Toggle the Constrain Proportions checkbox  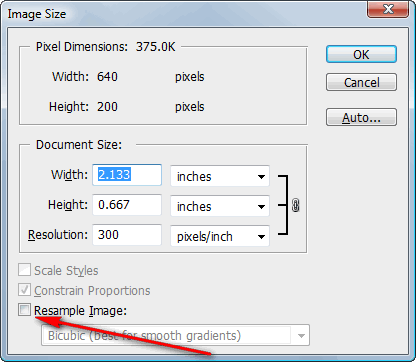24,290
